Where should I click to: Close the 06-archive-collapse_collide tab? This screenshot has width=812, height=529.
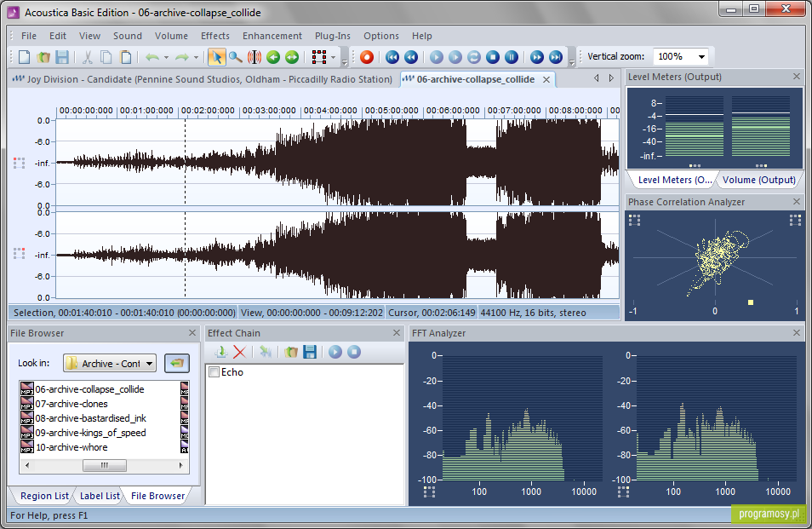coord(546,79)
